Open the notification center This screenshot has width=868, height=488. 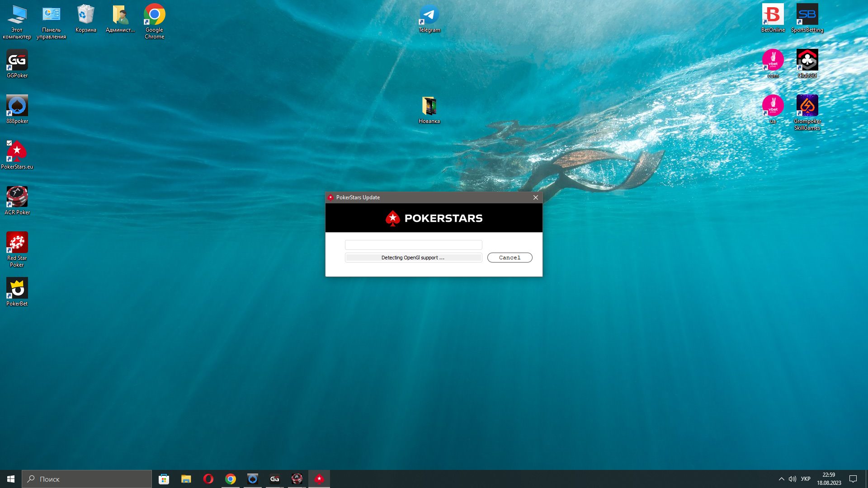click(853, 479)
